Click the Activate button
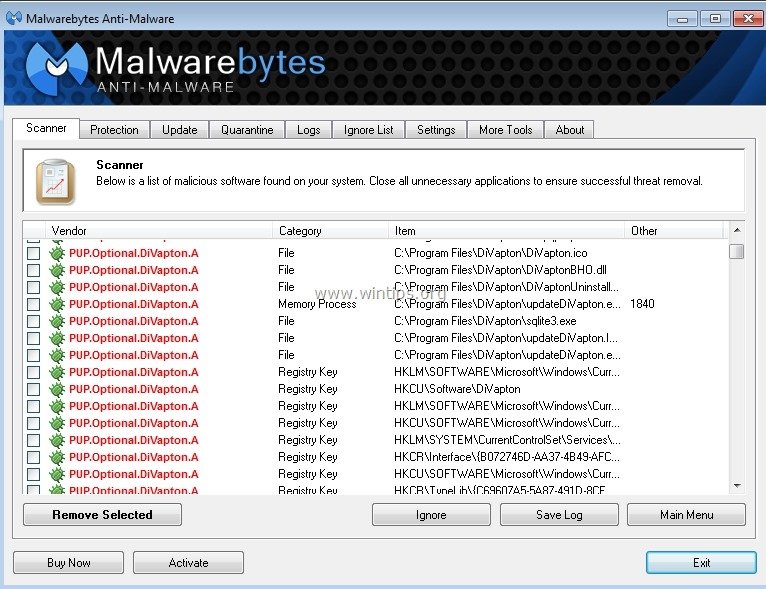The width and height of the screenshot is (766, 589). click(189, 563)
